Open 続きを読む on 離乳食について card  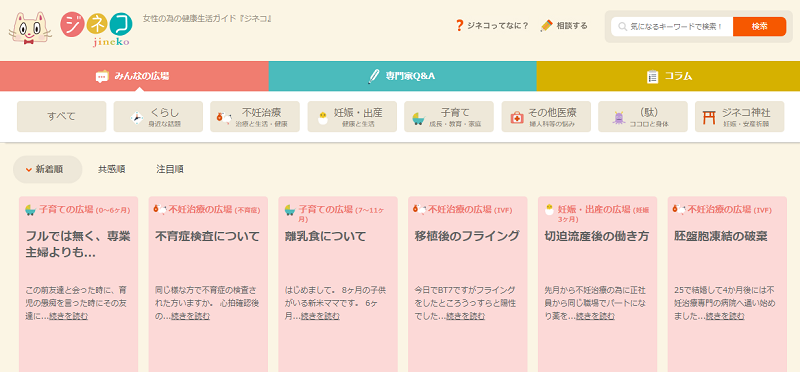[320, 316]
